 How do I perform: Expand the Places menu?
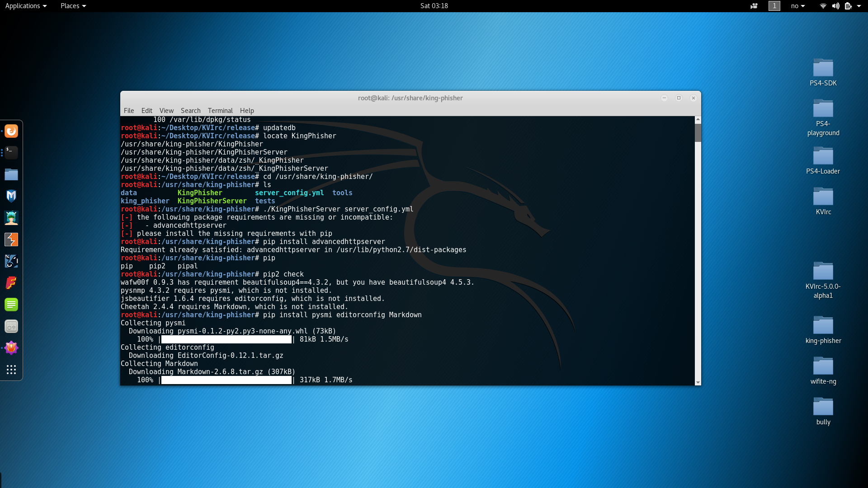[x=73, y=6]
